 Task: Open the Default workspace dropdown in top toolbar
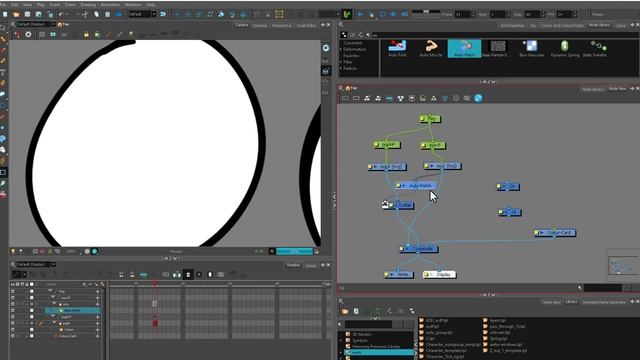click(154, 14)
